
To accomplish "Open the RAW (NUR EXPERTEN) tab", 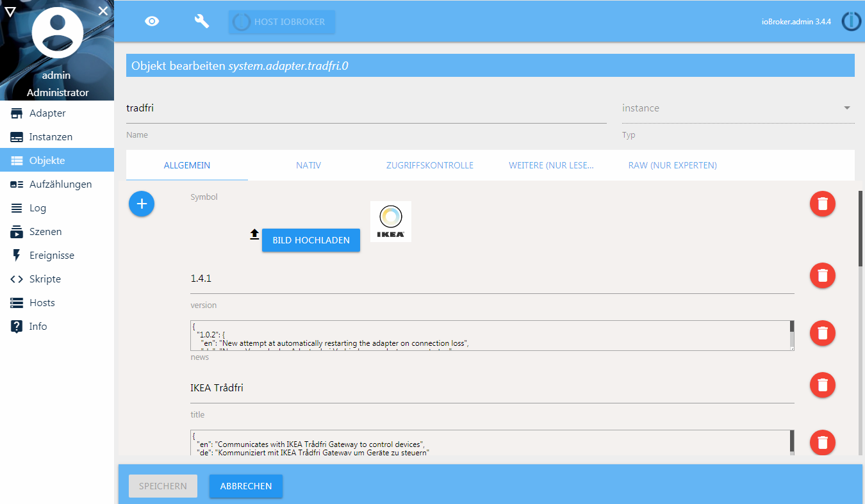I will (672, 165).
